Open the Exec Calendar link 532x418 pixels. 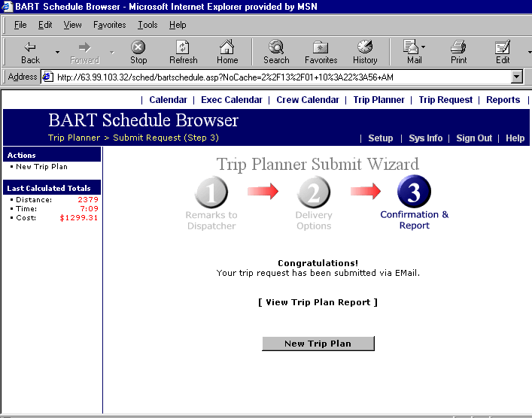232,100
